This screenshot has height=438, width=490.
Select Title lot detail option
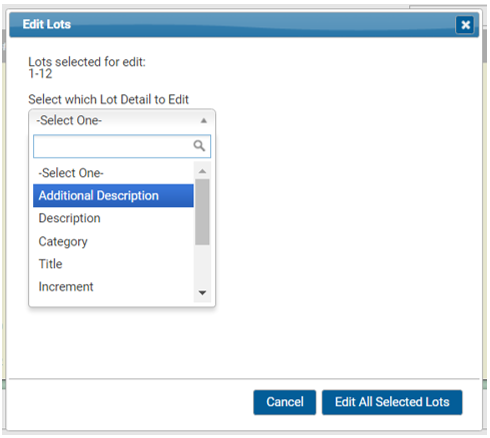(x=113, y=264)
